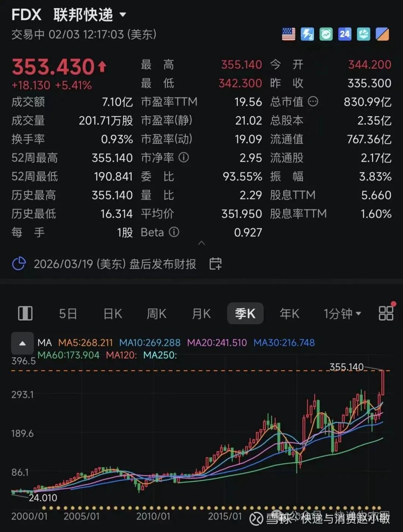This screenshot has width=403, height=532.
Task: Switch to the 5日 chart tab
Action: [x=68, y=314]
